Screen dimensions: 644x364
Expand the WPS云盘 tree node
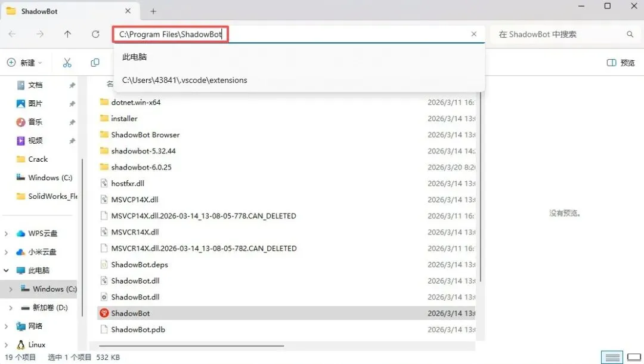6,233
